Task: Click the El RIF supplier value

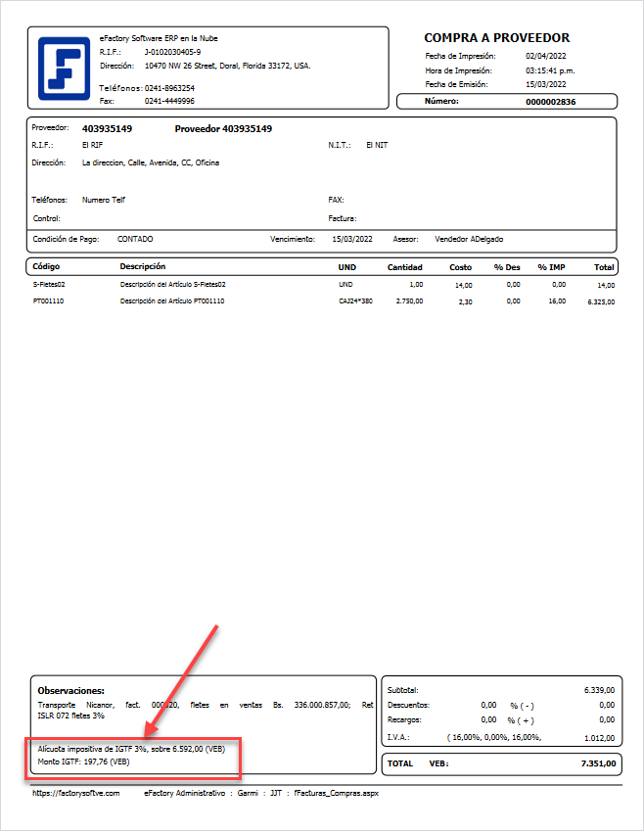Action: 92,145
